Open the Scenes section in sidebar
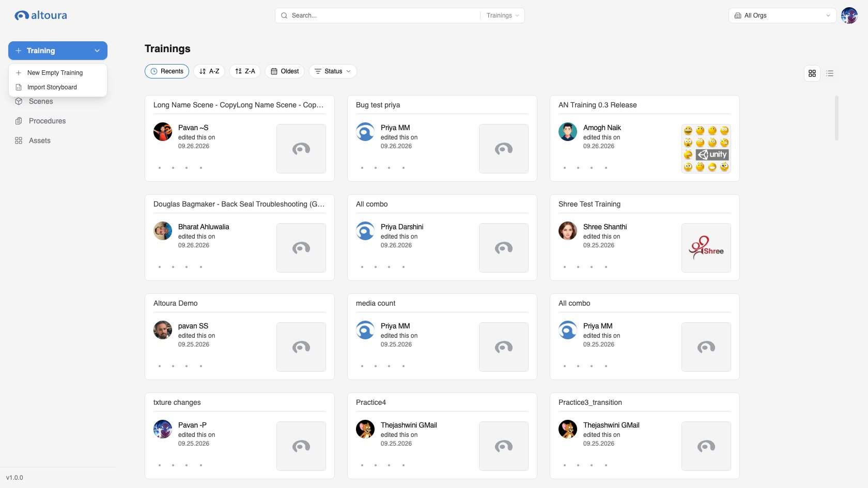 (x=41, y=101)
